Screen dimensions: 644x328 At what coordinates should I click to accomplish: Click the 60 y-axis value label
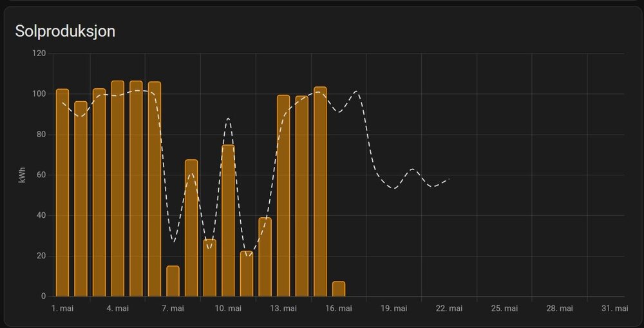pos(41,175)
